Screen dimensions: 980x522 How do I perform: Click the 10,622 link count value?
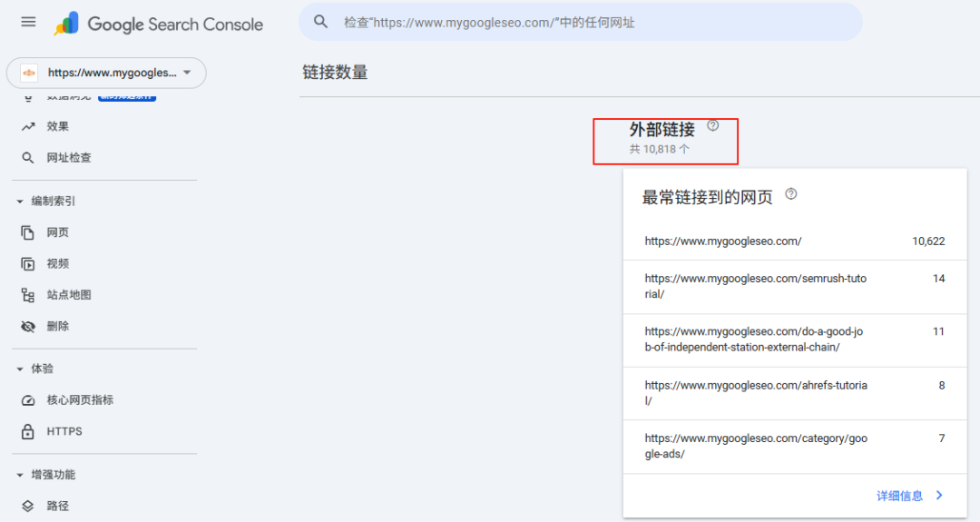point(928,241)
